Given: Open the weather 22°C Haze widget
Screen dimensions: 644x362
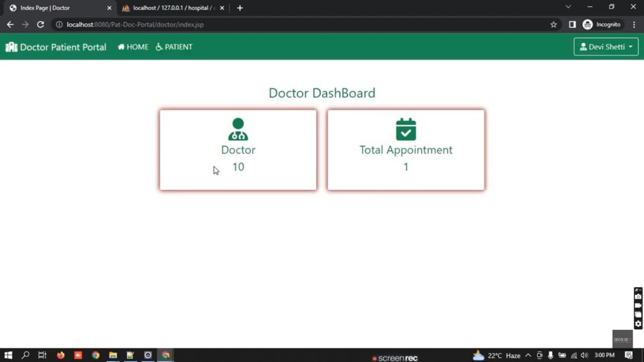Looking at the screenshot, I should click(x=497, y=356).
